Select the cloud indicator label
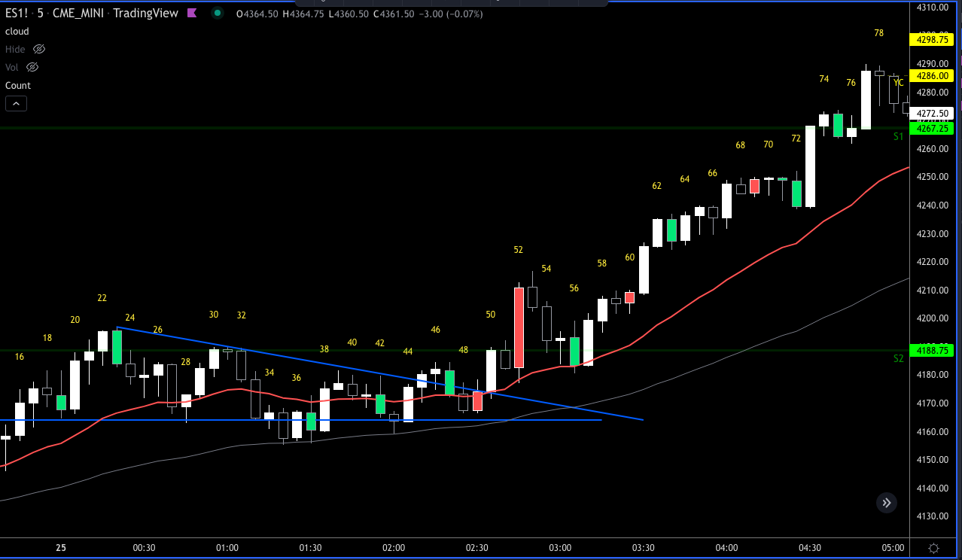This screenshot has height=560, width=962. 17,31
